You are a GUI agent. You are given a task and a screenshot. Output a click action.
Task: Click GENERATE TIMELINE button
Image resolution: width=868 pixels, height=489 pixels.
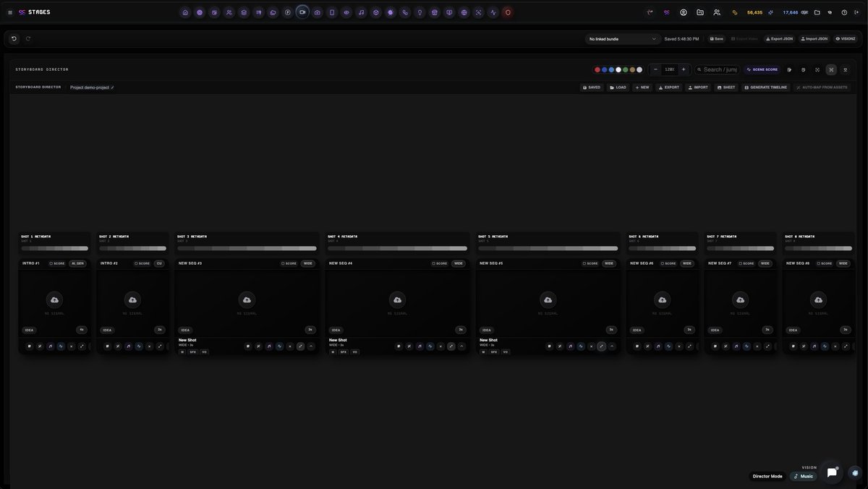tap(765, 88)
